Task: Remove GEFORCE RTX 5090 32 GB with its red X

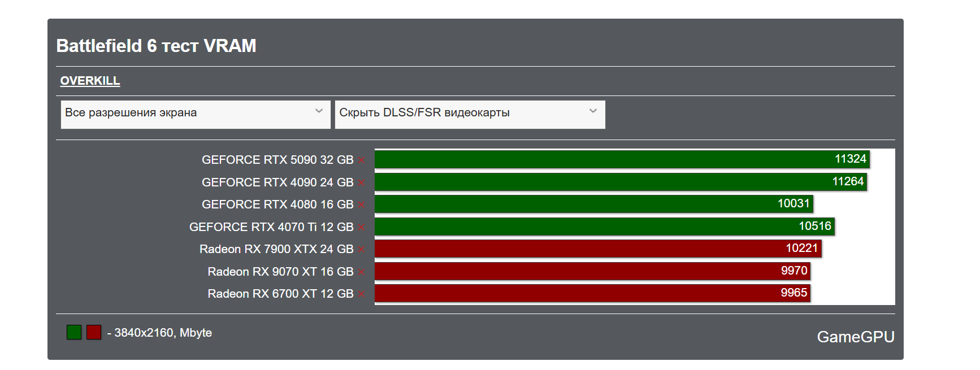Action: click(x=361, y=160)
